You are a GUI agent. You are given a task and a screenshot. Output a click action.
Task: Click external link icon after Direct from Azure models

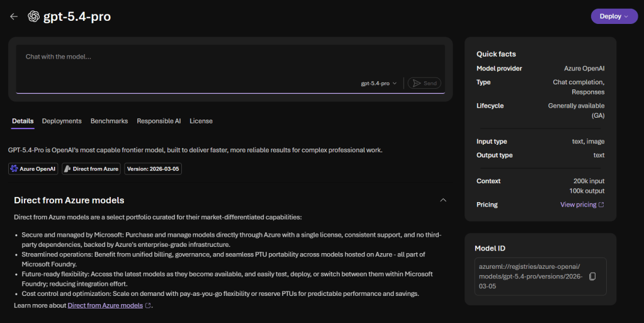tap(148, 305)
